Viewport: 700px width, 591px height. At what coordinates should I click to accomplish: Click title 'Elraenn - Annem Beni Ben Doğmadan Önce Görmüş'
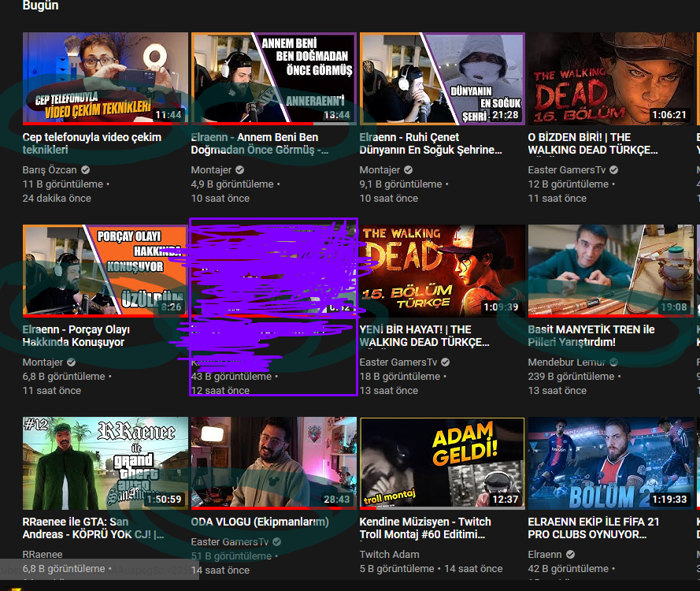click(x=260, y=143)
